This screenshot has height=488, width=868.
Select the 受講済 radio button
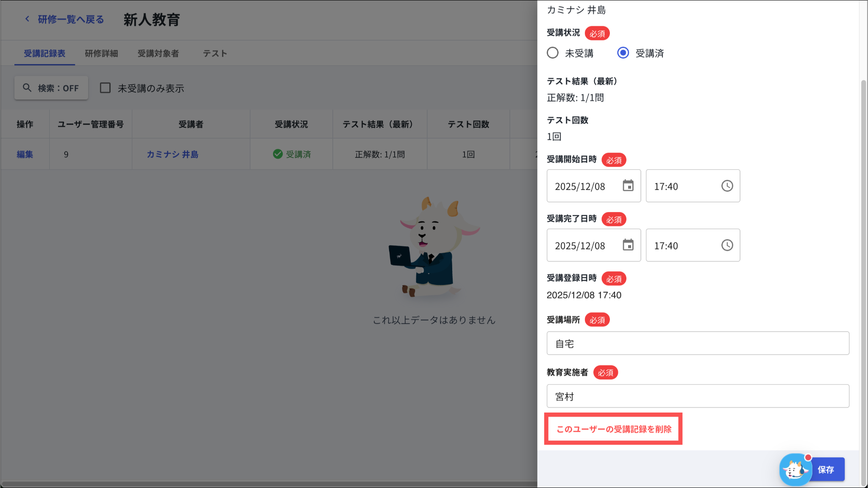[x=623, y=53]
